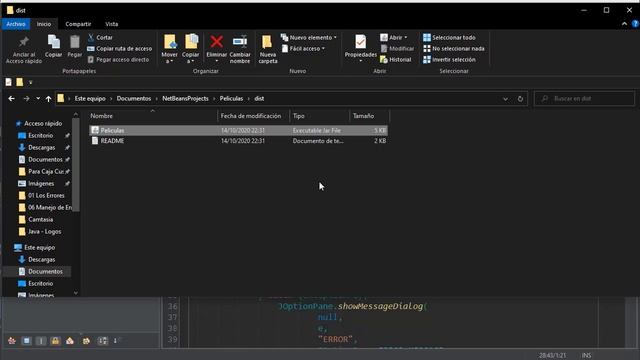640x360 pixels.
Task: Open the quick access toolbar customize arrow
Action: 31,82
